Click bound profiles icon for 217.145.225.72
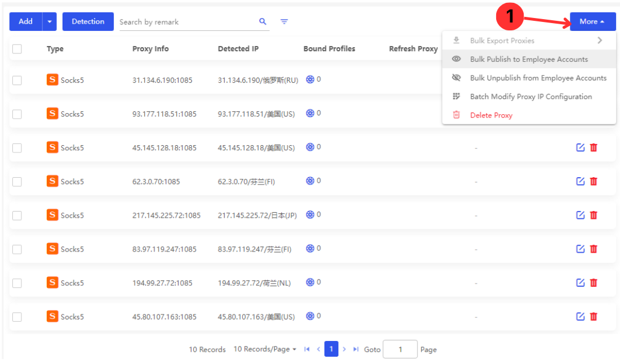620x364 pixels. [310, 214]
